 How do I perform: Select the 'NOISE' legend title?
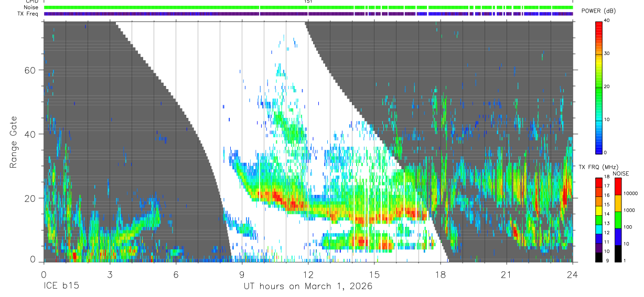[x=621, y=173]
